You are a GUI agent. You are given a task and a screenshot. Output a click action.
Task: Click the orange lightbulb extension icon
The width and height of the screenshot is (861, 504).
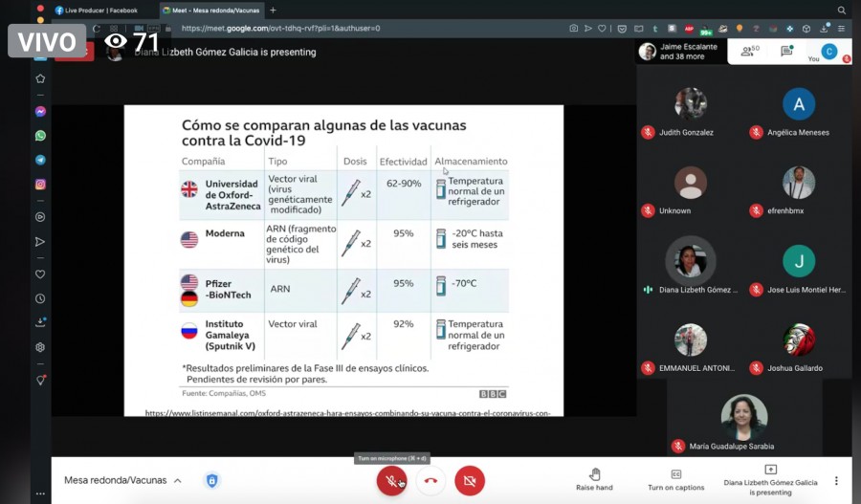tap(740, 29)
